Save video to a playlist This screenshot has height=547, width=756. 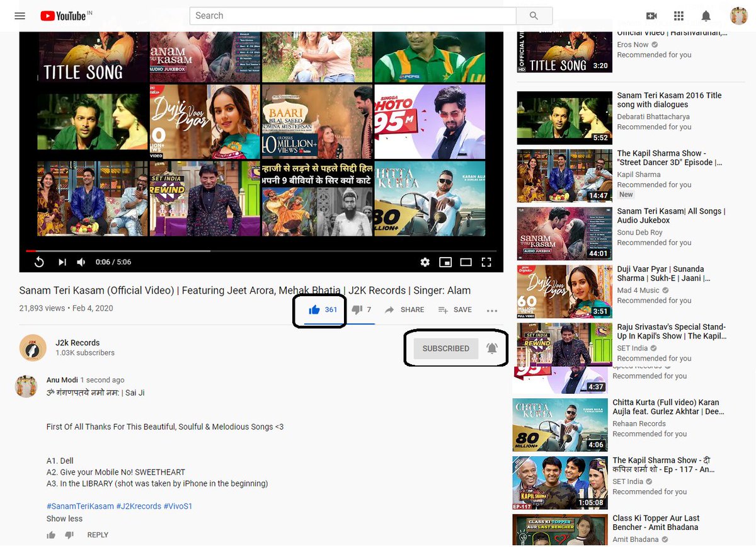tap(455, 309)
